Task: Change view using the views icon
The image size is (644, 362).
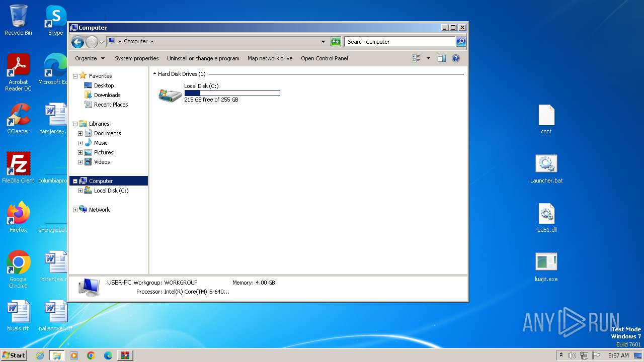Action: pos(416,58)
